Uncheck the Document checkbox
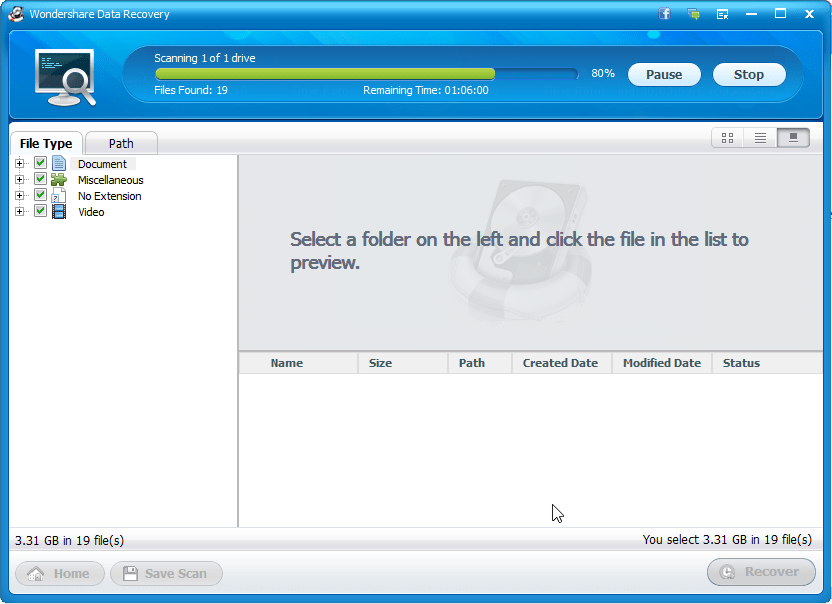 pos(40,162)
